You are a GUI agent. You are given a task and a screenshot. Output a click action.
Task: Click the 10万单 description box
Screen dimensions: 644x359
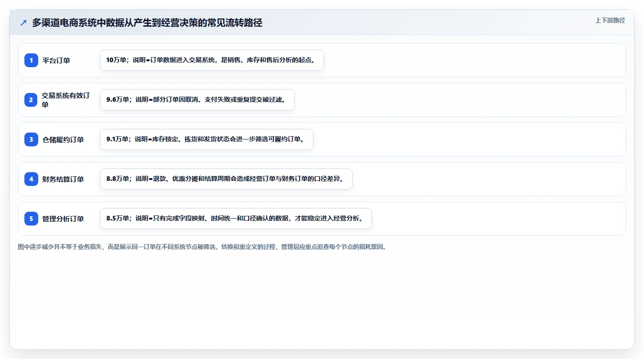click(212, 60)
